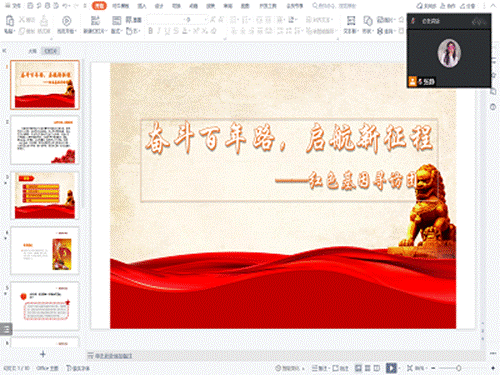Screen dimensions: 500x375
Task: Switch to Slides tab in thumbnail pane
Action: (x=51, y=51)
